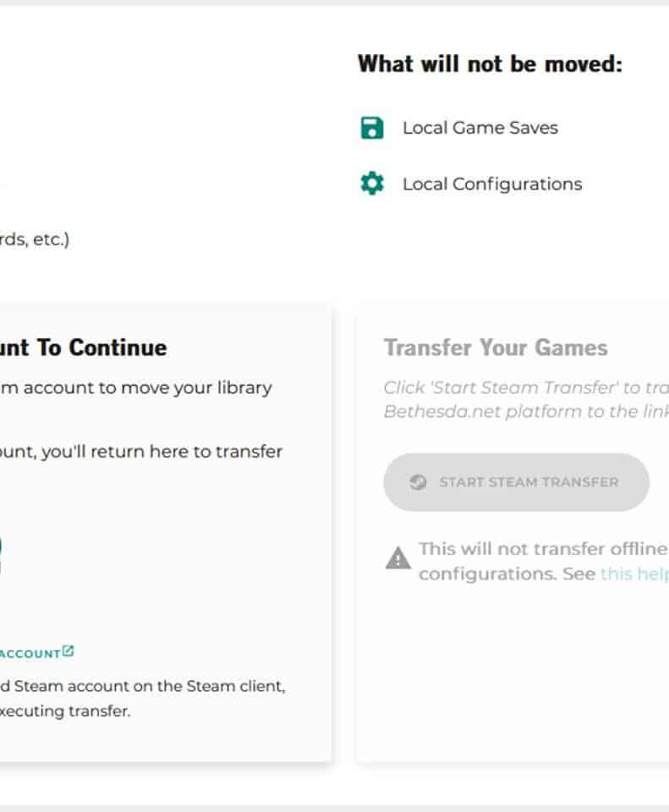Click the 'executing transfer.' text line
The width and height of the screenshot is (669, 812).
tap(64, 711)
